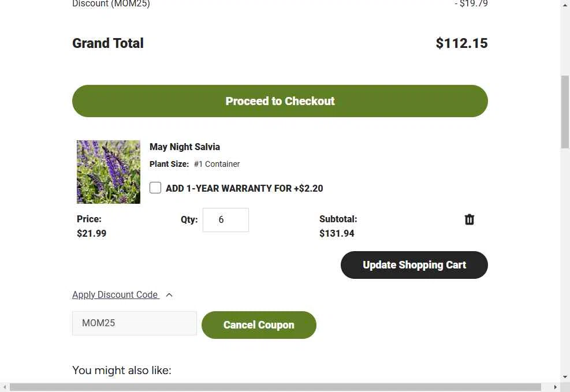Tick the 1-year warranty checkbox
Viewport: 570px width, 392px height.
pos(155,188)
